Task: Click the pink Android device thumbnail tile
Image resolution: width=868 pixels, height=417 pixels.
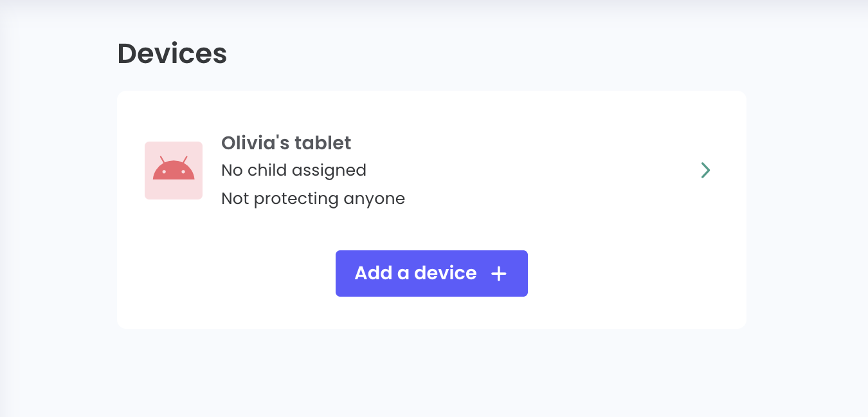Action: point(174,171)
